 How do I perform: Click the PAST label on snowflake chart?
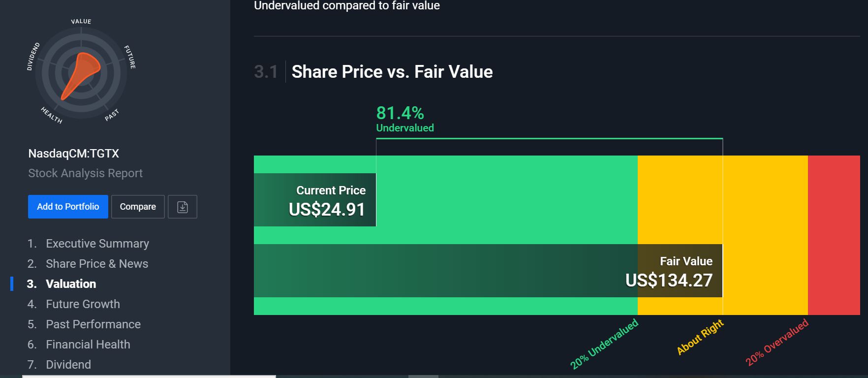click(x=112, y=115)
